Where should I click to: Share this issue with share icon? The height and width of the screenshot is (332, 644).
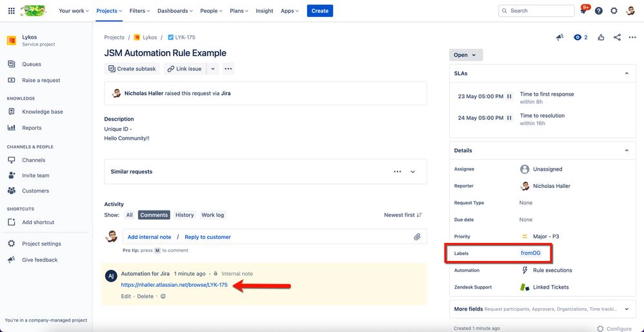click(x=617, y=37)
